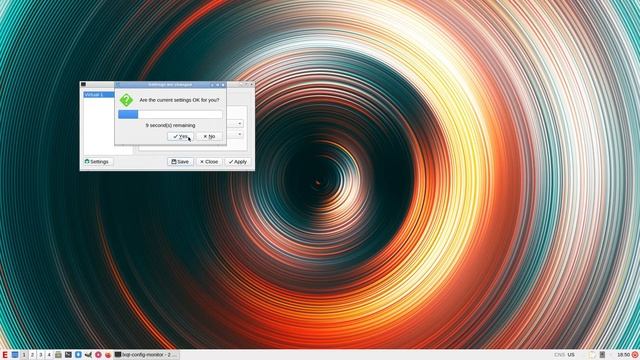
Task: Open the upper dropdown in monitor window
Action: pos(235,123)
